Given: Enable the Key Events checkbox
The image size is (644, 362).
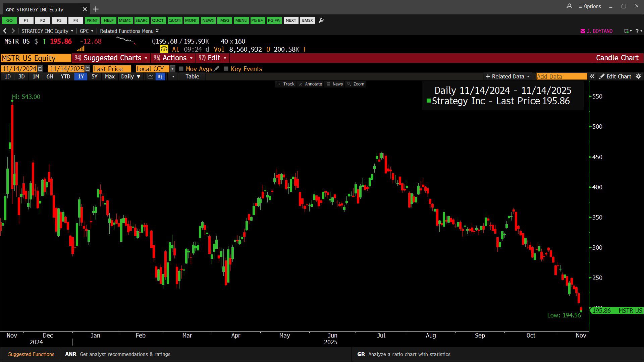Looking at the screenshot, I should (x=226, y=69).
